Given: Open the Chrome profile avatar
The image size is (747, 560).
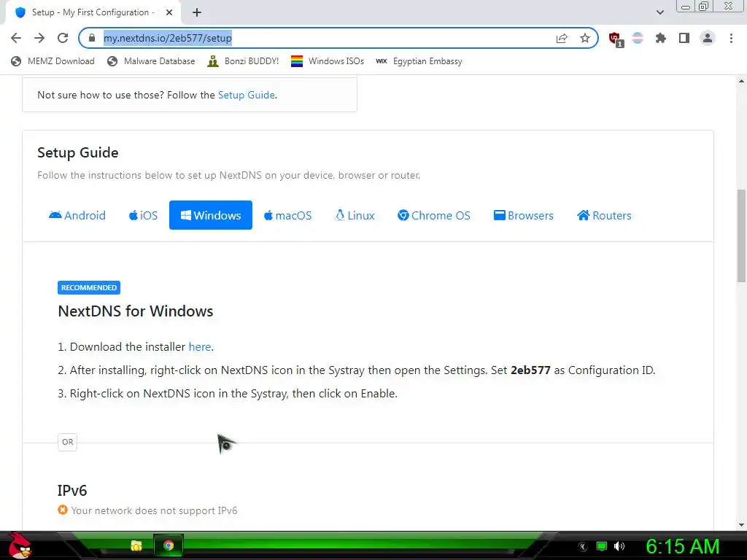Looking at the screenshot, I should (x=708, y=38).
